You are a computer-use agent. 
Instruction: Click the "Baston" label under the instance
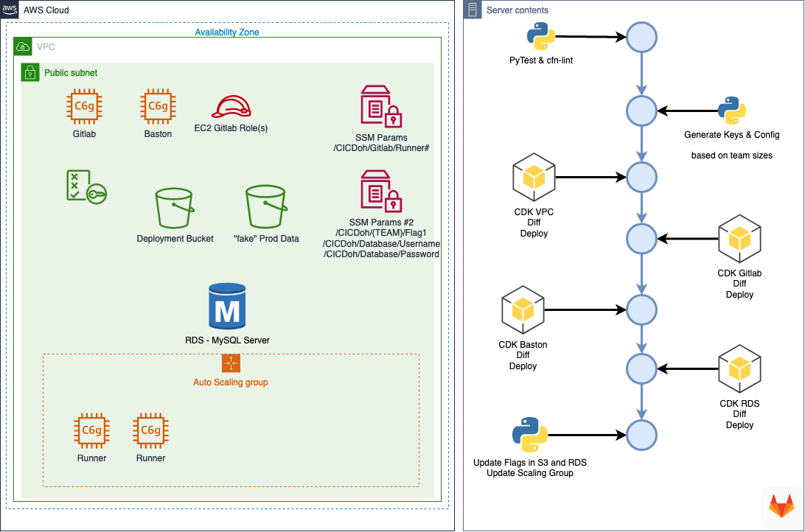(x=158, y=134)
